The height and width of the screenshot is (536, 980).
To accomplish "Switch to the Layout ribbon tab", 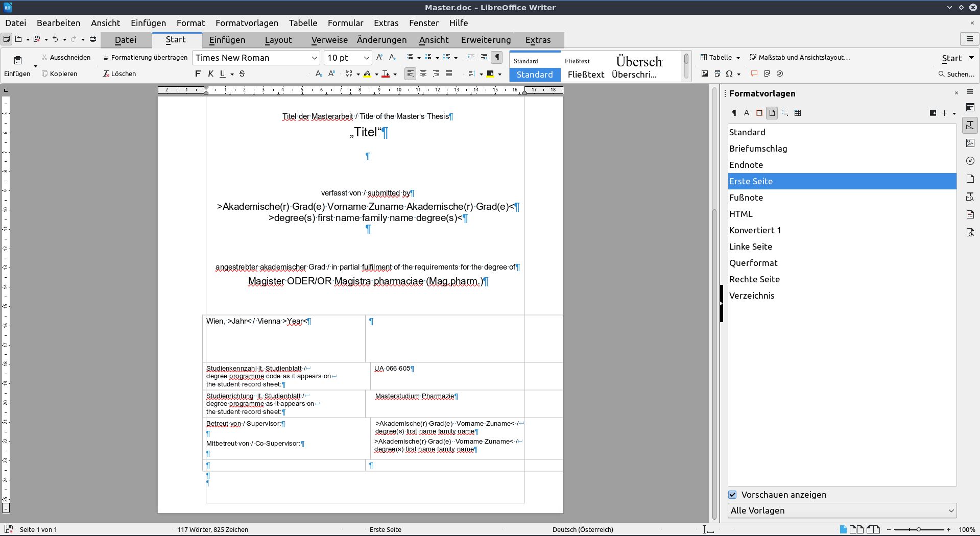I will coord(278,40).
